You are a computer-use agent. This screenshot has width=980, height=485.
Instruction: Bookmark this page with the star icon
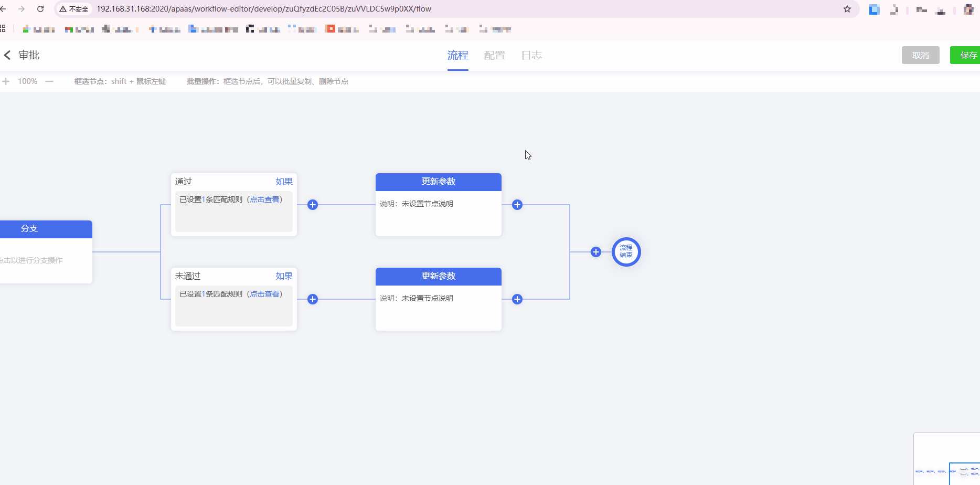click(847, 9)
